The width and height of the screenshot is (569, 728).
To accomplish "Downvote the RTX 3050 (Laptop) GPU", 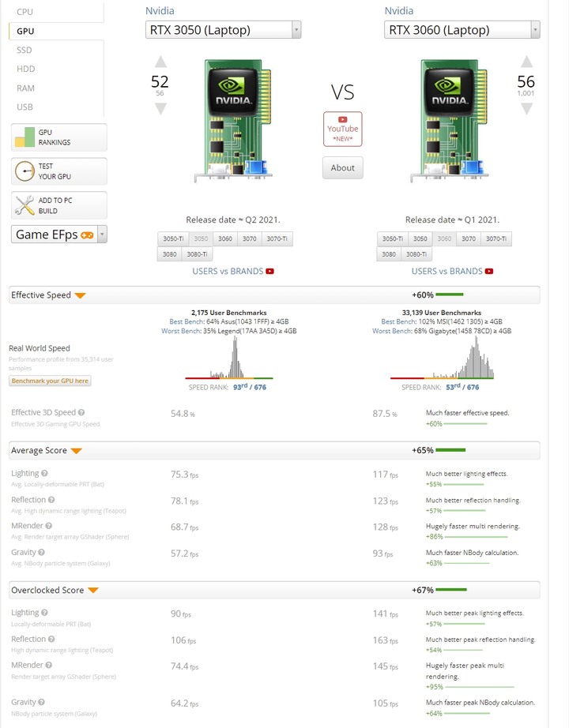I will (160, 109).
